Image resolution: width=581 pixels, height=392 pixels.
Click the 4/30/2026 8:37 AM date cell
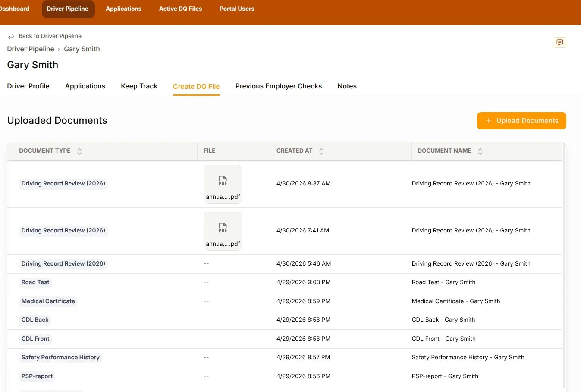click(303, 184)
